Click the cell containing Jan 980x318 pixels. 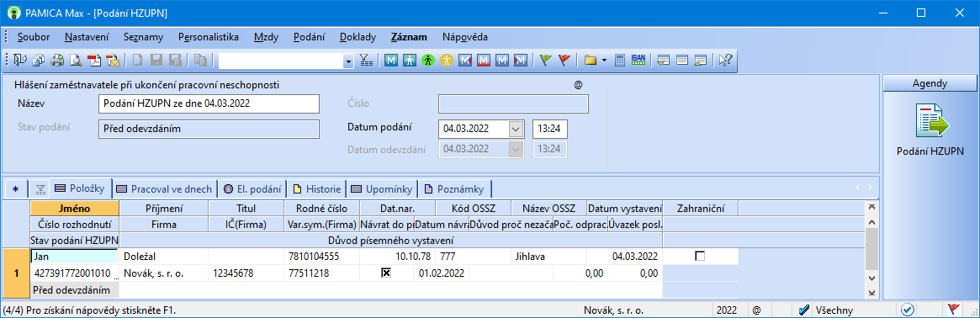tap(74, 256)
